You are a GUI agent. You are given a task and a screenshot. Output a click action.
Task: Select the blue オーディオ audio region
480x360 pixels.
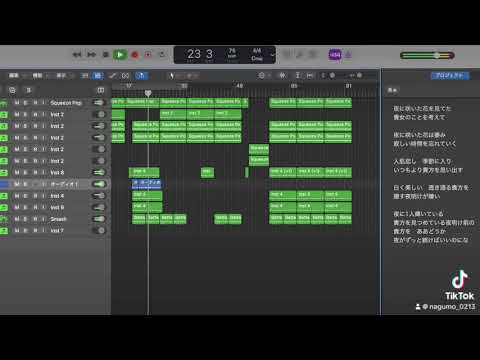click(146, 184)
